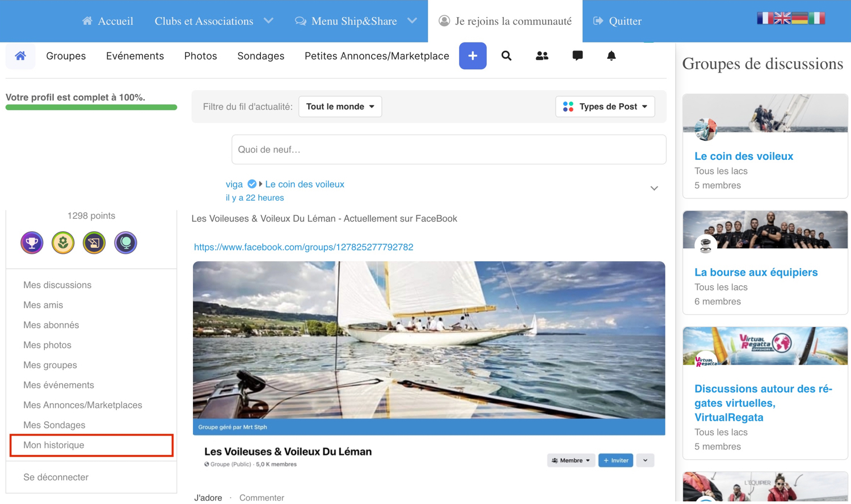Viewport: 851px width, 504px height.
Task: Open the Membre dropdown on group card
Action: [571, 460]
